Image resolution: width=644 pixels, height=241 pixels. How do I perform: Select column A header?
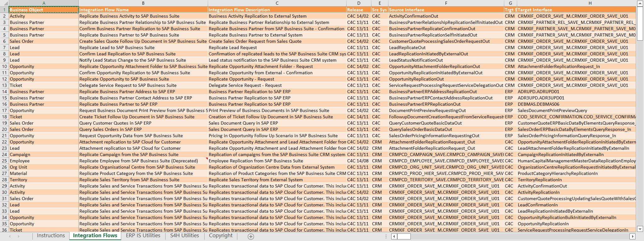pyautogui.click(x=44, y=3)
